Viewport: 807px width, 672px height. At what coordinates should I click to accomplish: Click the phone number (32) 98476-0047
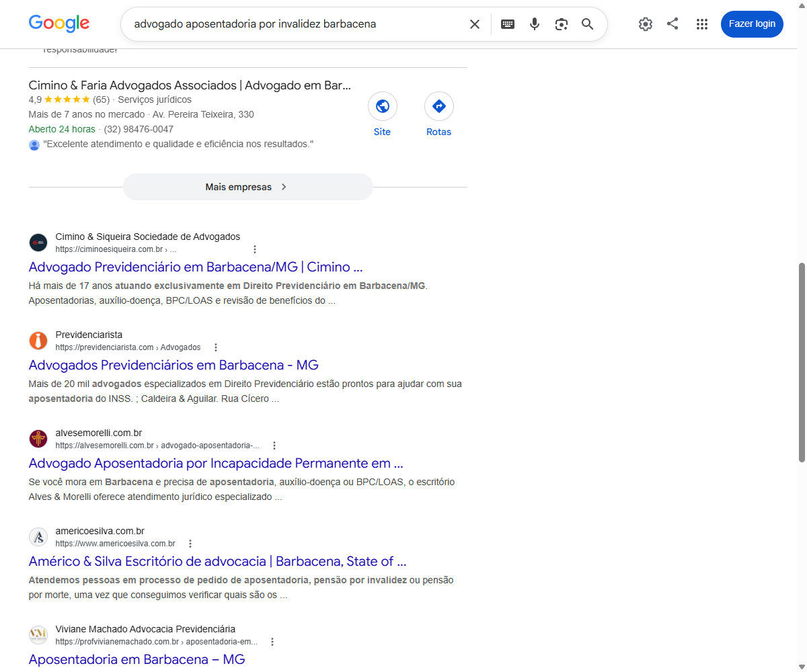tap(139, 129)
